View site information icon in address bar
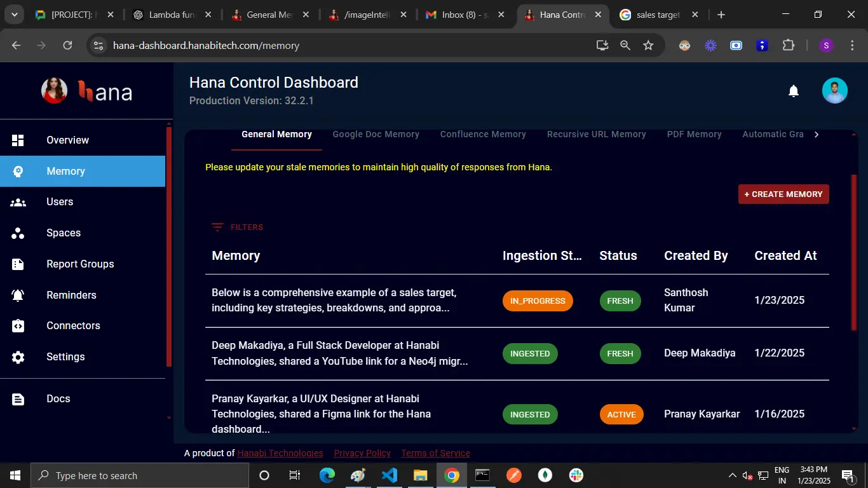The image size is (868, 488). click(98, 45)
